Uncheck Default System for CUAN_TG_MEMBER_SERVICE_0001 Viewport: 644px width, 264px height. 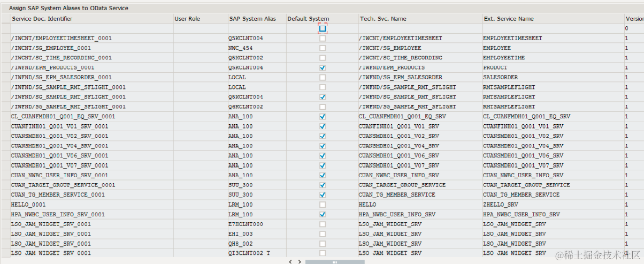[323, 194]
